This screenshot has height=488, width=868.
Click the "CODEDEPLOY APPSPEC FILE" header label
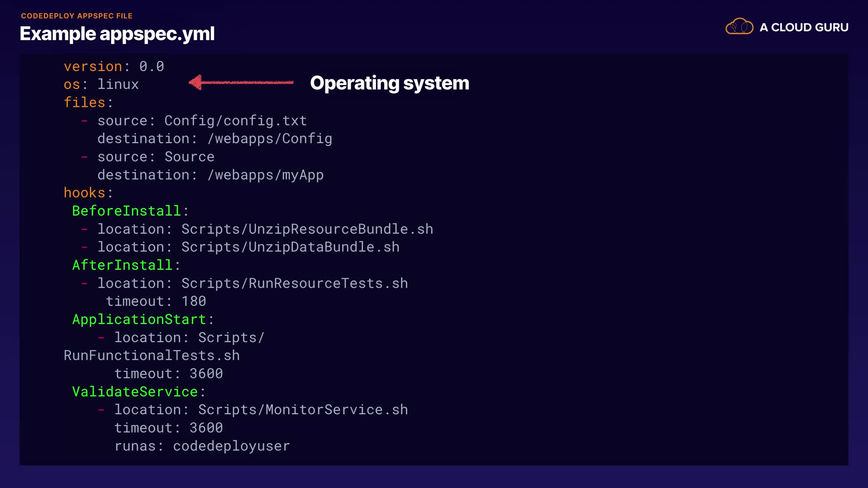[76, 16]
